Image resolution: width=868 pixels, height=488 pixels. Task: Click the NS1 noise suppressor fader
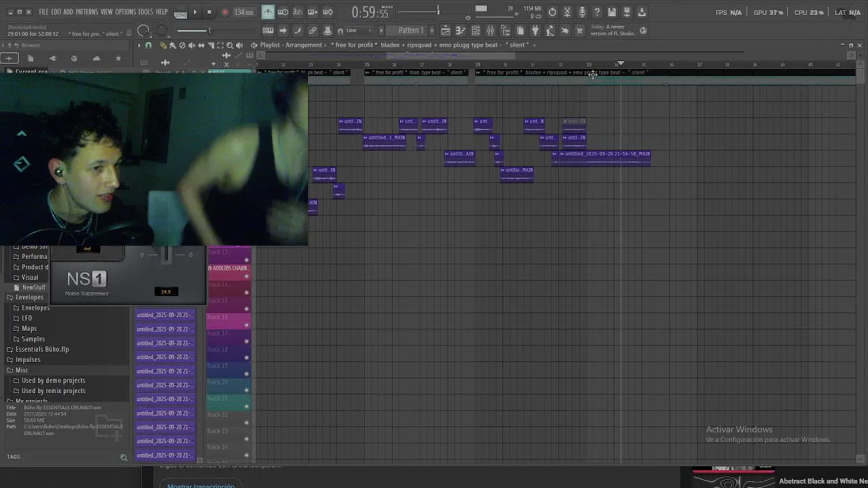click(166, 255)
